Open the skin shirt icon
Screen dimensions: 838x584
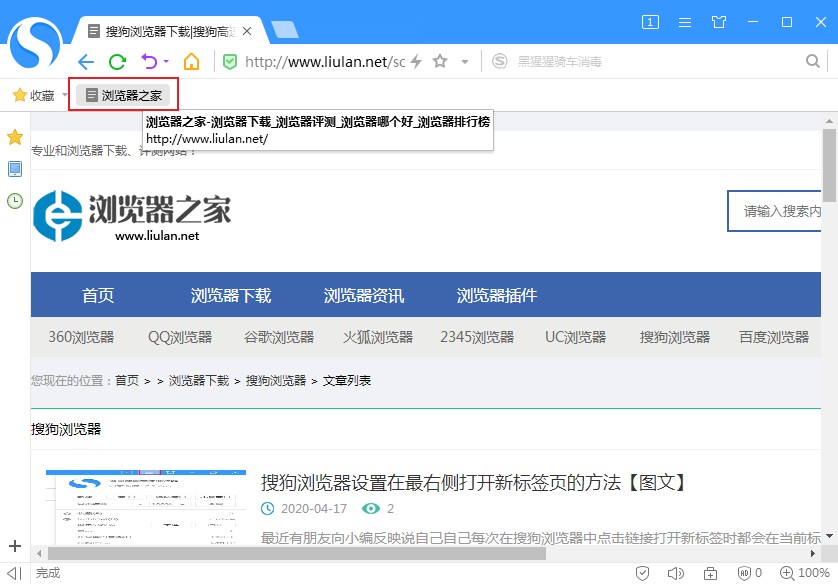coord(719,22)
